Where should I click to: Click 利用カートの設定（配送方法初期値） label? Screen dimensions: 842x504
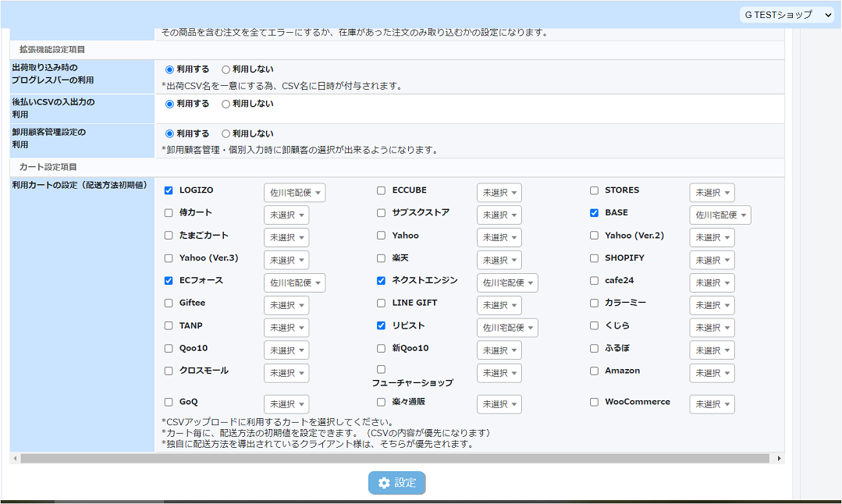(x=80, y=185)
